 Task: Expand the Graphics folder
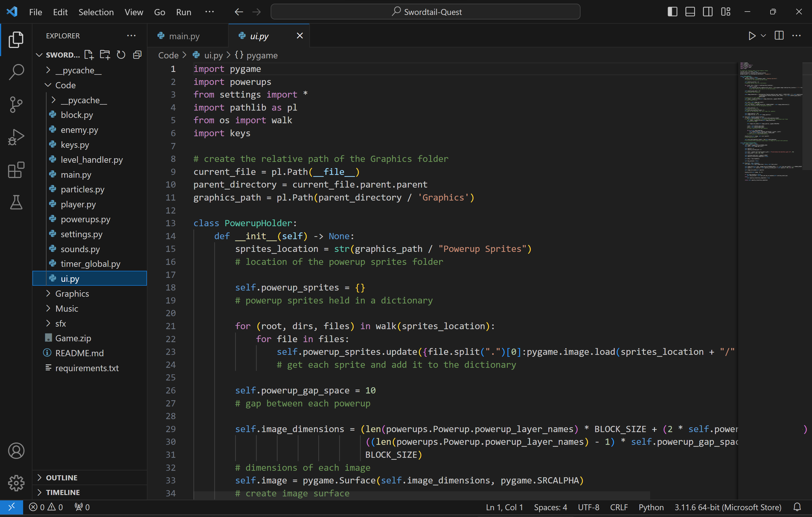click(x=72, y=293)
